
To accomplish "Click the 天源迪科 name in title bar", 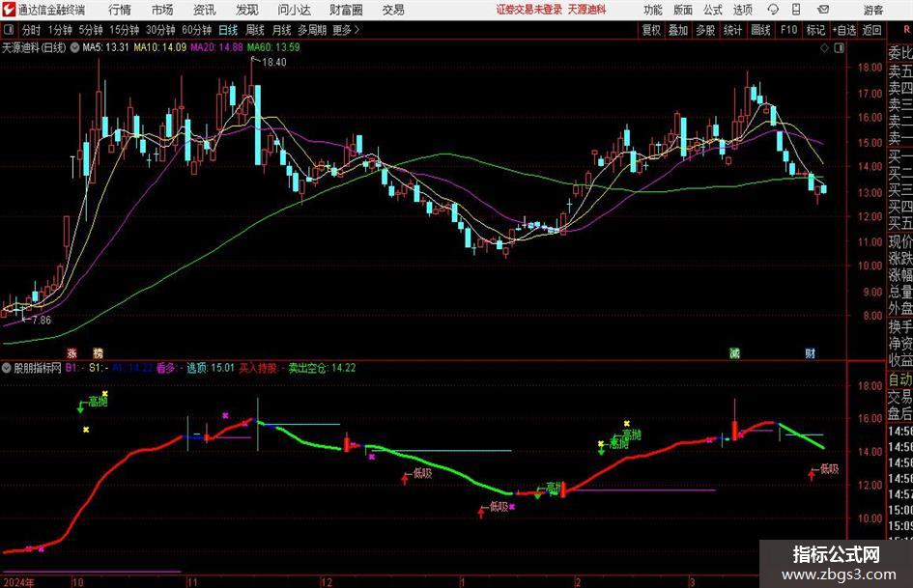I will pyautogui.click(x=587, y=10).
